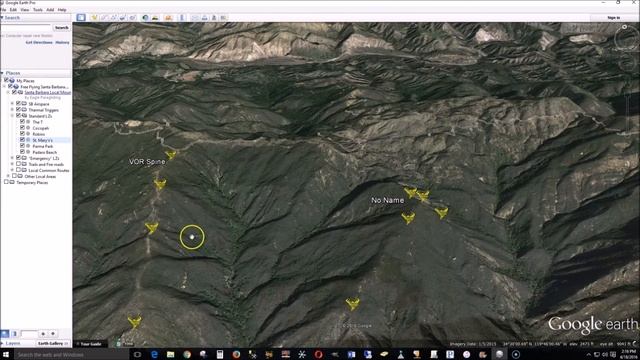Click View in Google Maps icon
This screenshot has height=360, width=640.
click(223, 18)
